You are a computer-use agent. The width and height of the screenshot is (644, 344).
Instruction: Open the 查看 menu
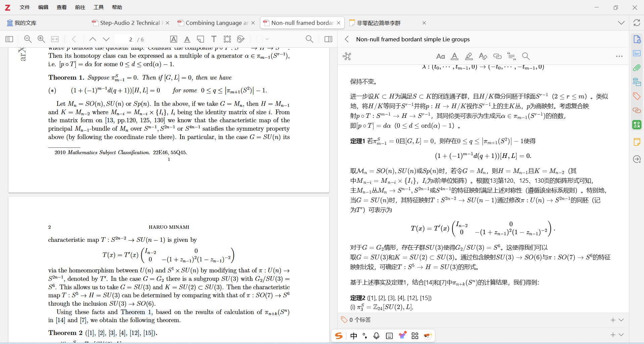click(62, 7)
